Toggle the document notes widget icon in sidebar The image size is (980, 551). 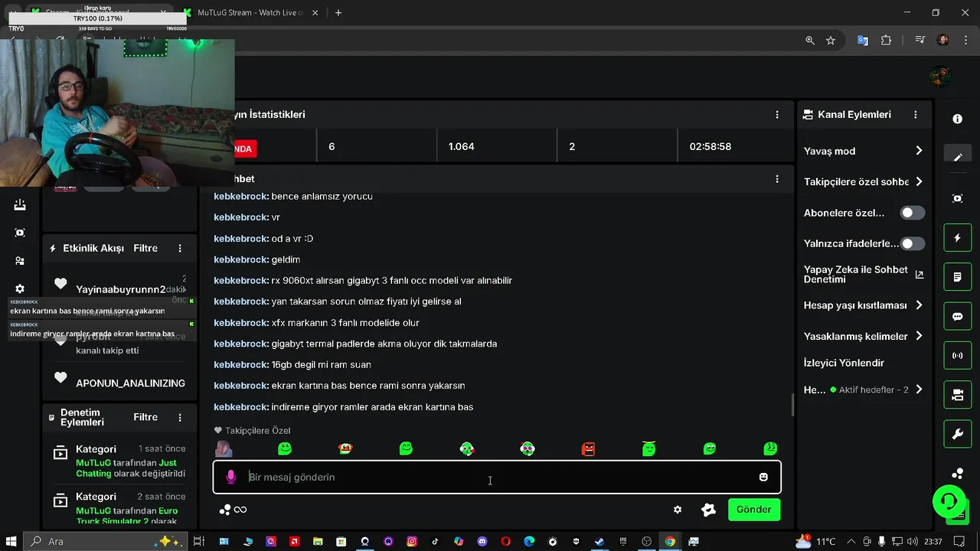click(957, 277)
